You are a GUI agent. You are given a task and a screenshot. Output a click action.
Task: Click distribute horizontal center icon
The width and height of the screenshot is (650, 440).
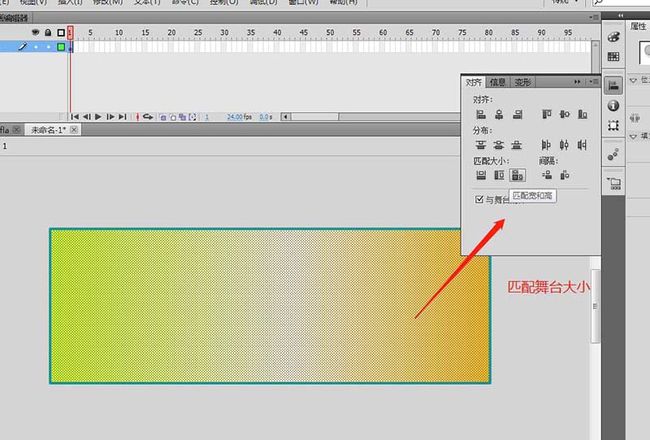(x=564, y=145)
